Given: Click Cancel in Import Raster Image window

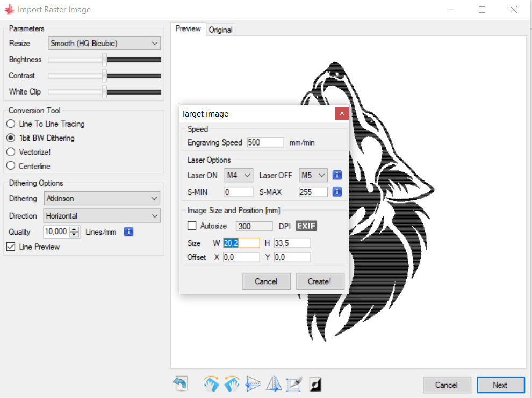Looking at the screenshot, I should coord(447,385).
